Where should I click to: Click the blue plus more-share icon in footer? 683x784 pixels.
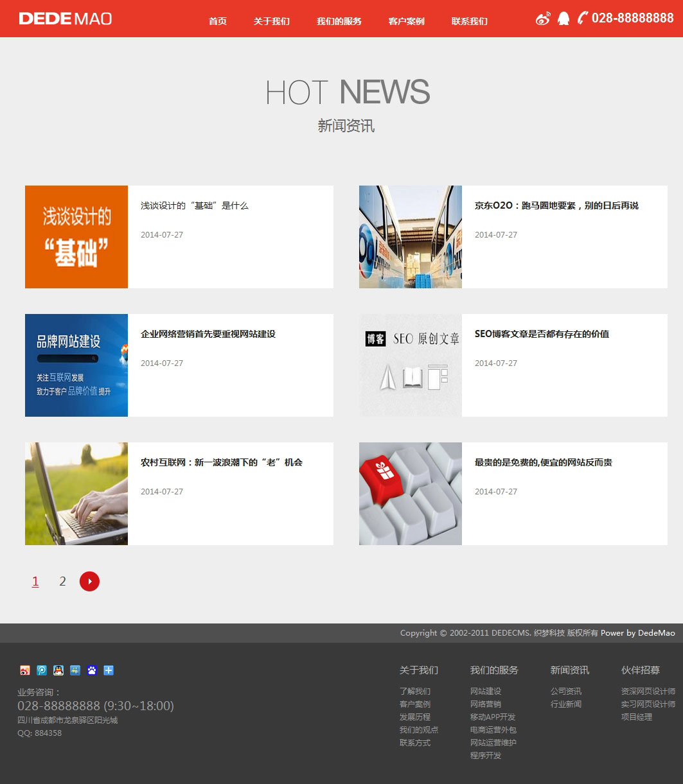pyautogui.click(x=109, y=670)
